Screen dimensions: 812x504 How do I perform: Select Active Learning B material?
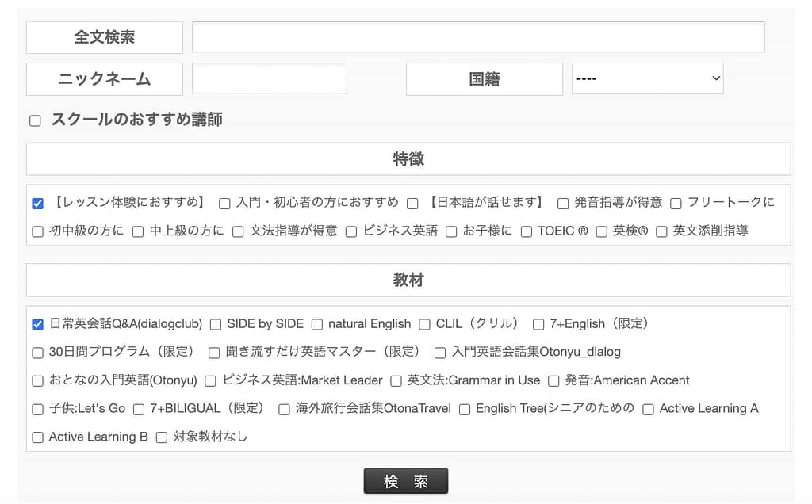[36, 437]
